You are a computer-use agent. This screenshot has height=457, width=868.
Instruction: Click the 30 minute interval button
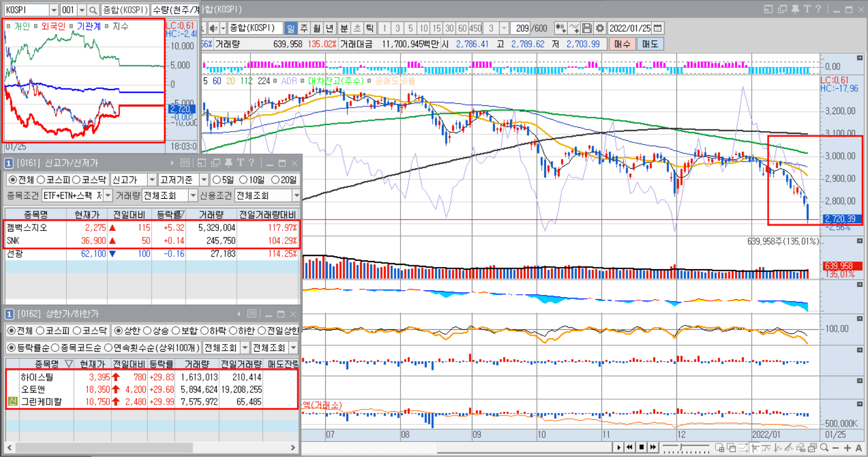[x=449, y=28]
